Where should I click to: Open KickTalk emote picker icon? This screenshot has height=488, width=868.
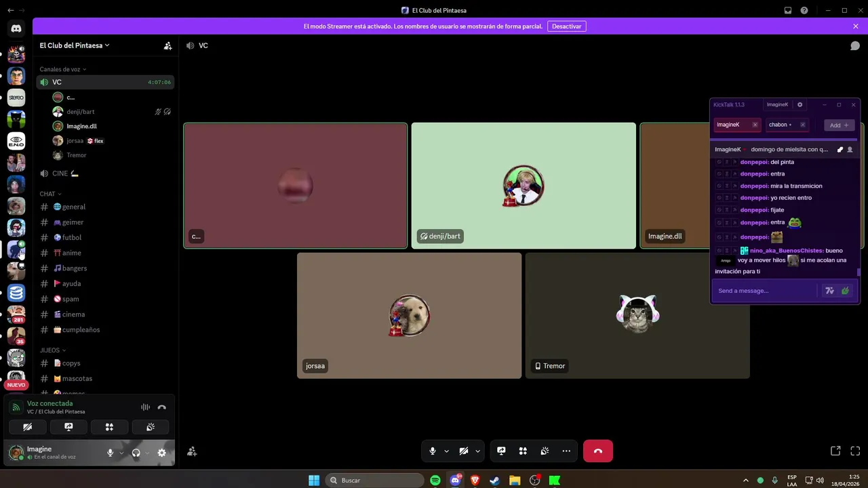tap(846, 291)
